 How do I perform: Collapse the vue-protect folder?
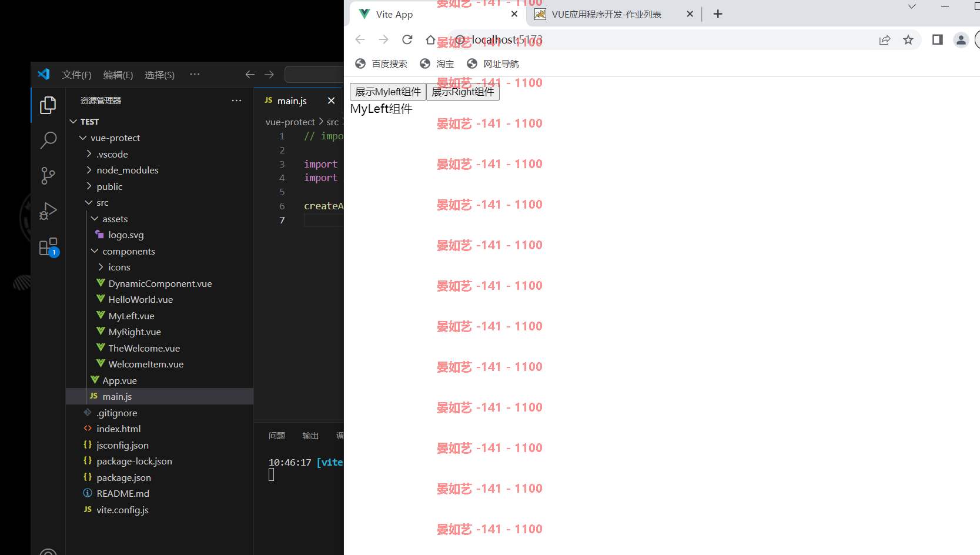159,138
